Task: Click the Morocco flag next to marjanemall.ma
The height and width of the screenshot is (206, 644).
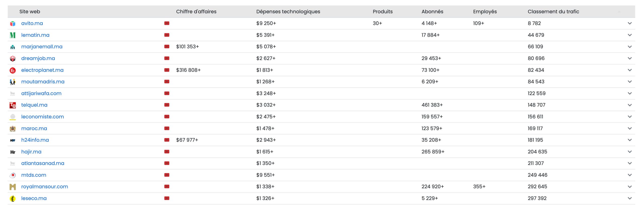Action: pos(167,47)
